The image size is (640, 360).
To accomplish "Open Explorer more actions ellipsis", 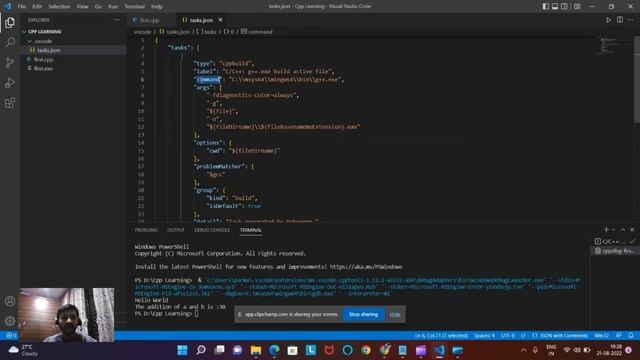I will coord(117,20).
